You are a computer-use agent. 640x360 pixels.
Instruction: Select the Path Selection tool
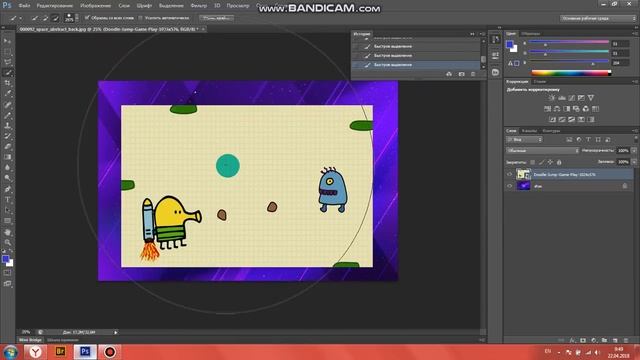7,210
